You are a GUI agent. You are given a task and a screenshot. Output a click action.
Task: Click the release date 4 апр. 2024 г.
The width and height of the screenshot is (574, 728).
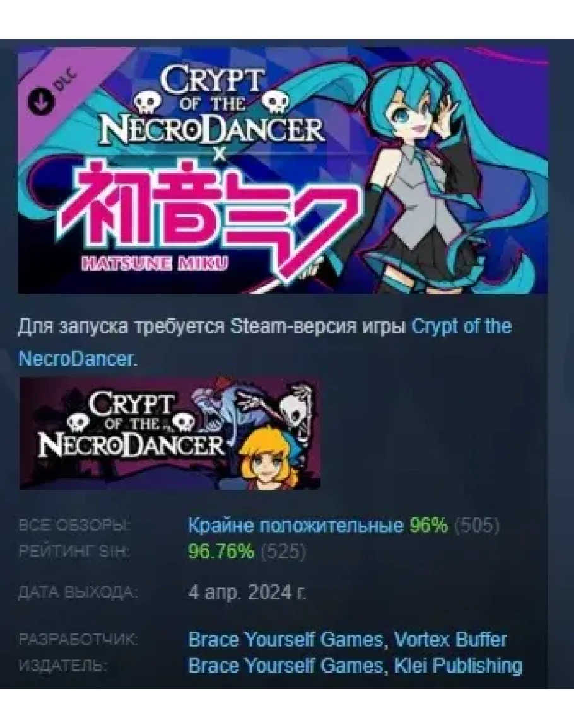(x=247, y=592)
